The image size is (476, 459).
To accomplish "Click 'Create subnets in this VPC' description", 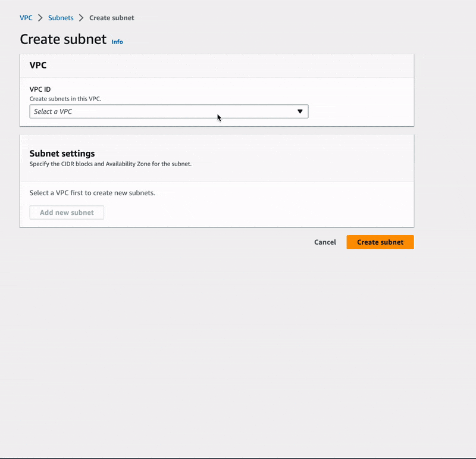I will 65,99.
